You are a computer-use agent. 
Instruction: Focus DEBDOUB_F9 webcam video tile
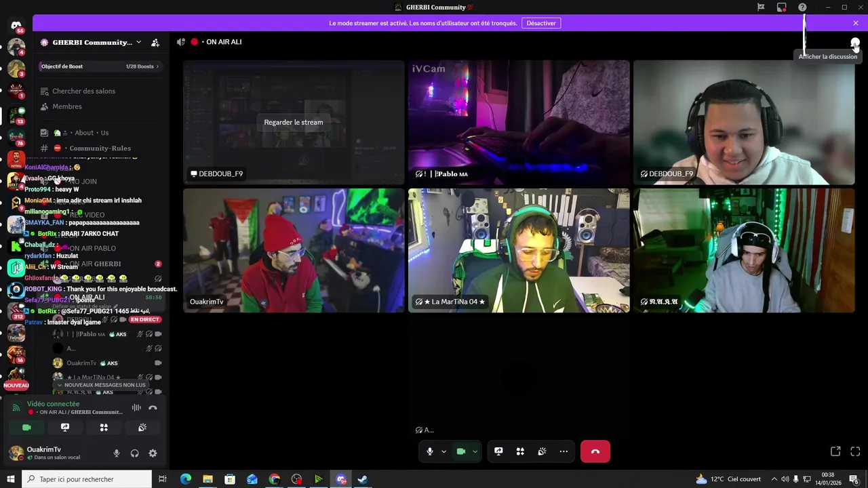click(x=744, y=122)
